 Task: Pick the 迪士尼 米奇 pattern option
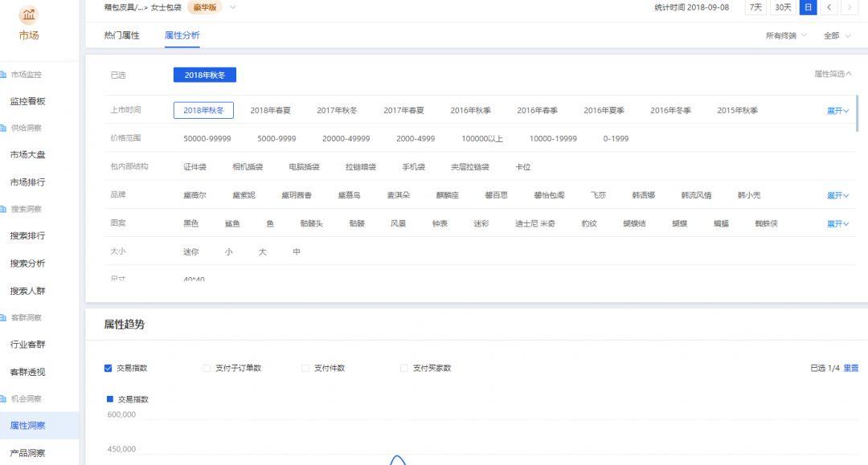tap(534, 222)
